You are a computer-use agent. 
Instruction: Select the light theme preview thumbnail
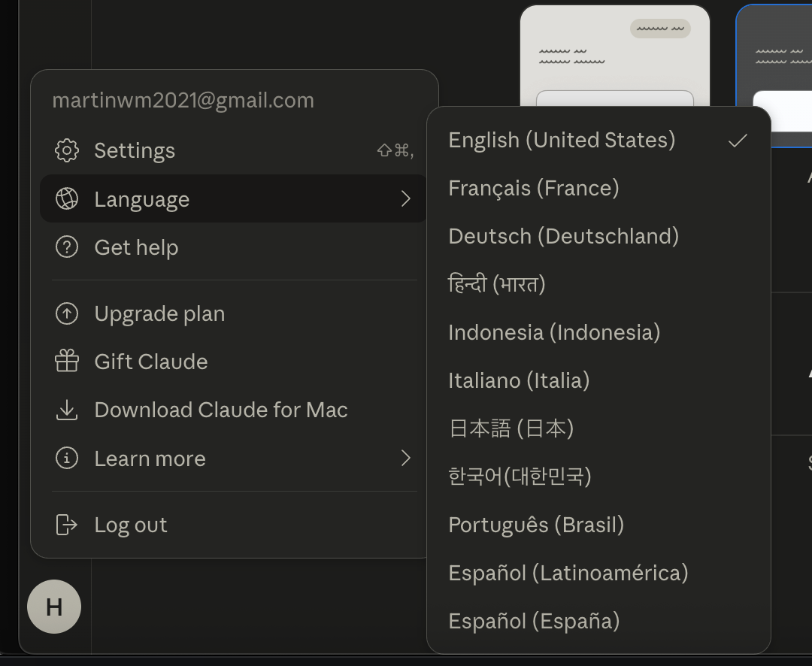[615, 56]
